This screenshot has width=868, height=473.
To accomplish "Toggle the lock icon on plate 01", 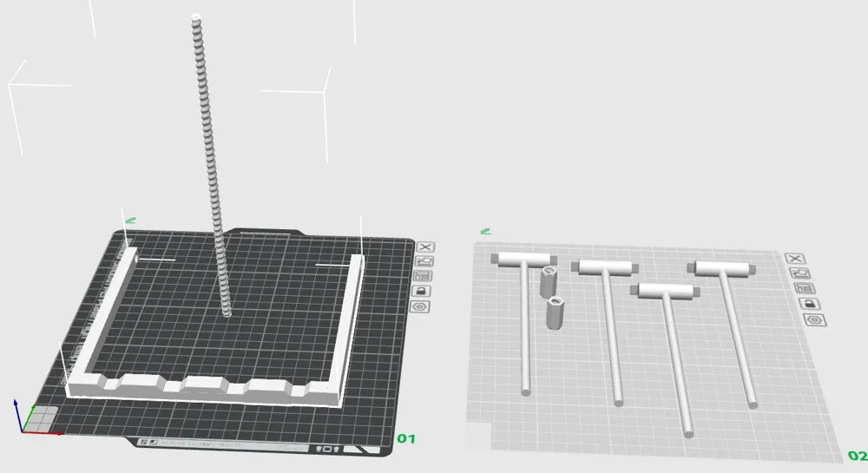I will point(423,291).
